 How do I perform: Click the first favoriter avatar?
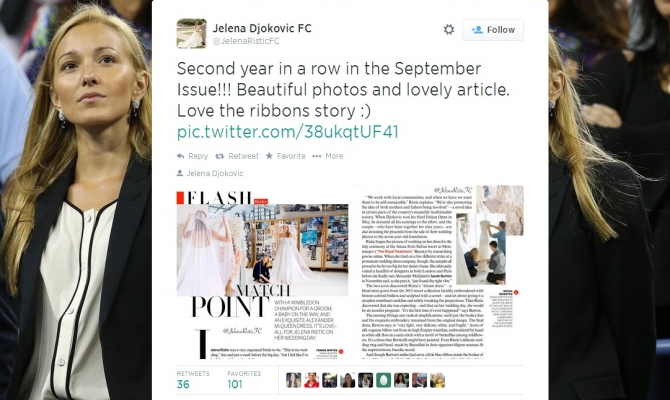pyautogui.click(x=294, y=380)
